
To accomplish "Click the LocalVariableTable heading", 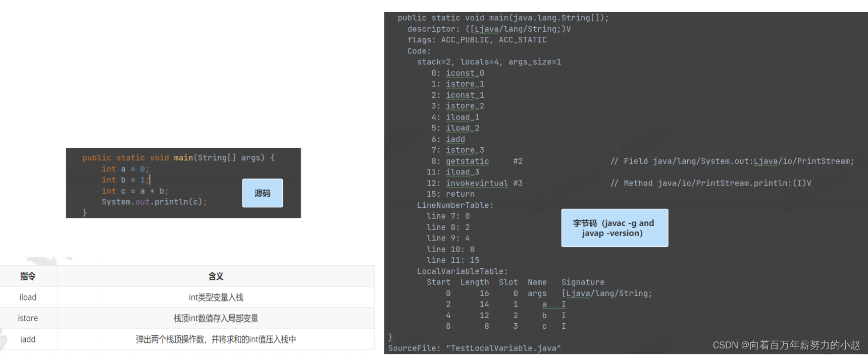I will pyautogui.click(x=462, y=271).
